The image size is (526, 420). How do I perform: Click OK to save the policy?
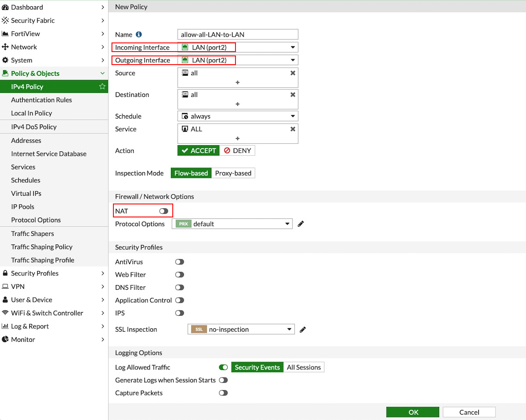412,412
